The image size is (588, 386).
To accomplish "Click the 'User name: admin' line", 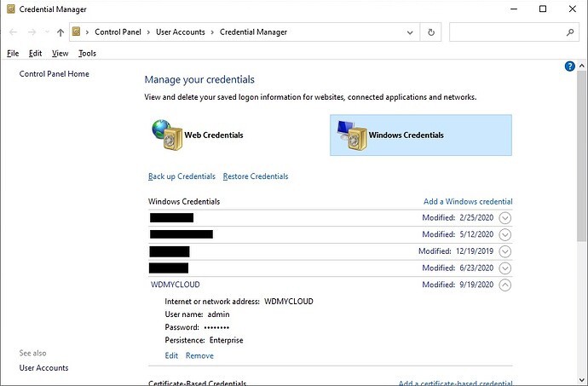I will [197, 314].
